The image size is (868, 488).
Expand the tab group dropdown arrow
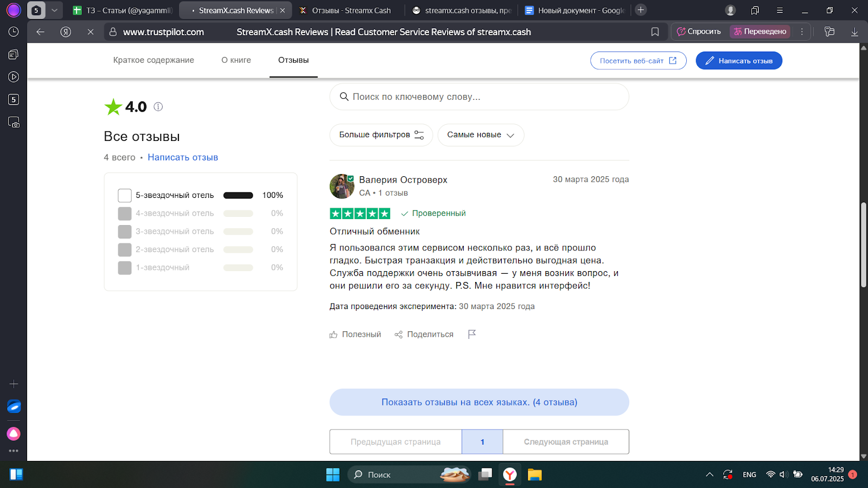tap(54, 10)
